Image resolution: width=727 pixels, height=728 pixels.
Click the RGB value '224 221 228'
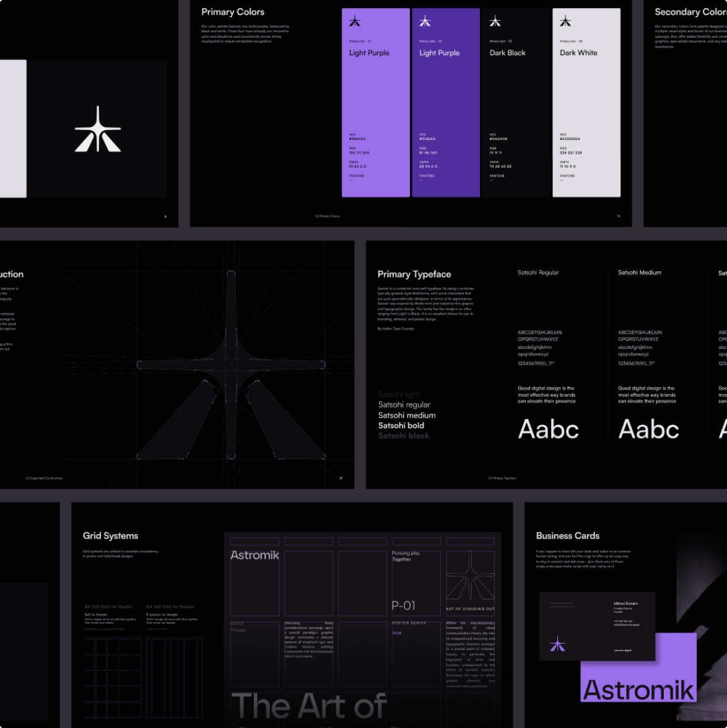coord(571,153)
